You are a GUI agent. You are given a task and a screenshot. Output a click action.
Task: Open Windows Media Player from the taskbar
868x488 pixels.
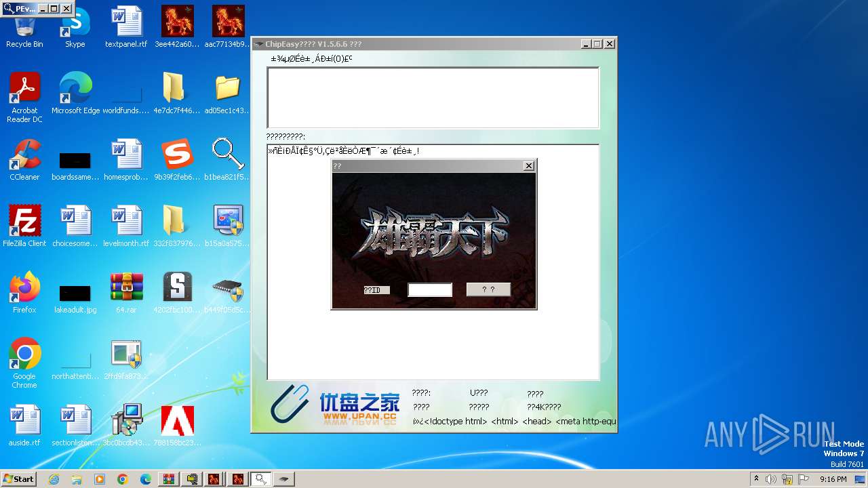pyautogui.click(x=100, y=479)
